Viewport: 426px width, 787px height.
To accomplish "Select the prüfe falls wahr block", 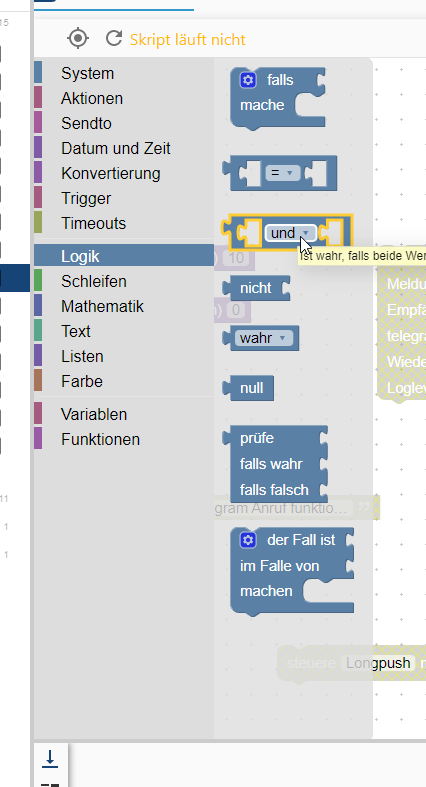I will (275, 464).
